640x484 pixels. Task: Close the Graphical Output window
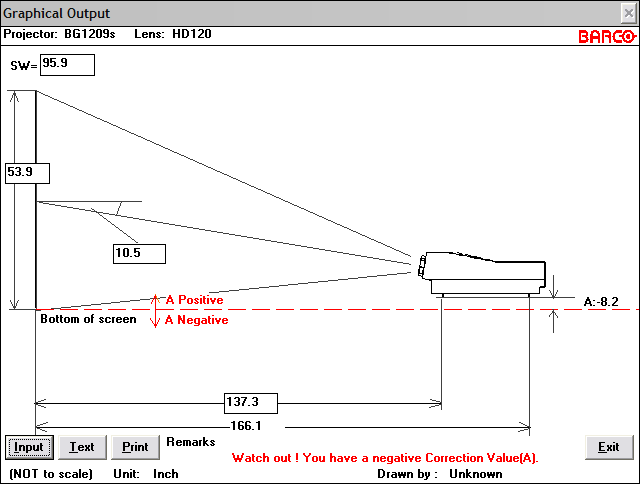click(x=629, y=13)
